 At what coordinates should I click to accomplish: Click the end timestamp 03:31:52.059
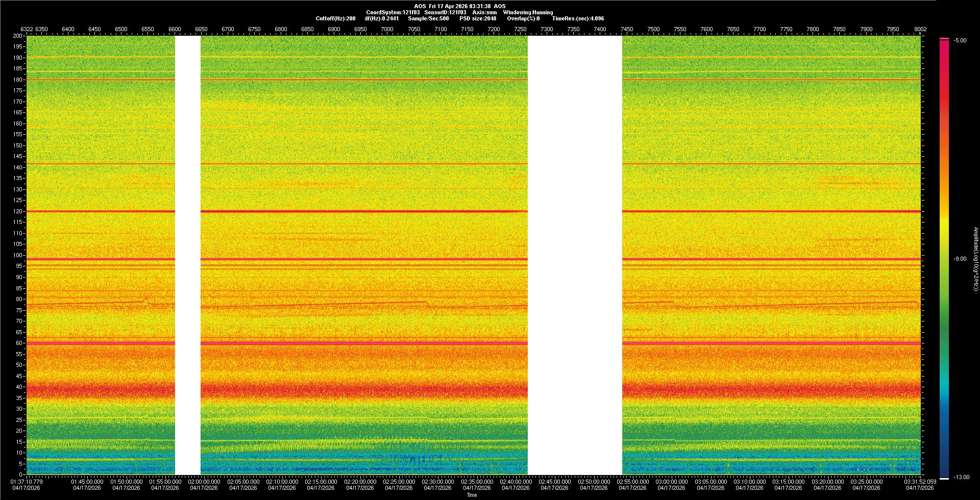point(919,481)
